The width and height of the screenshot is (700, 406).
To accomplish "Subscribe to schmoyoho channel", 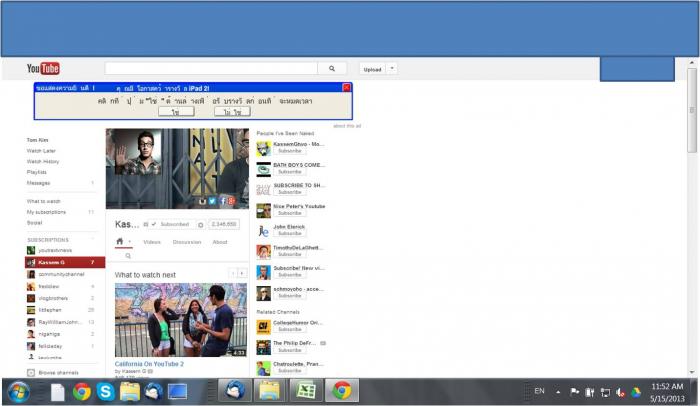I will click(x=290, y=296).
